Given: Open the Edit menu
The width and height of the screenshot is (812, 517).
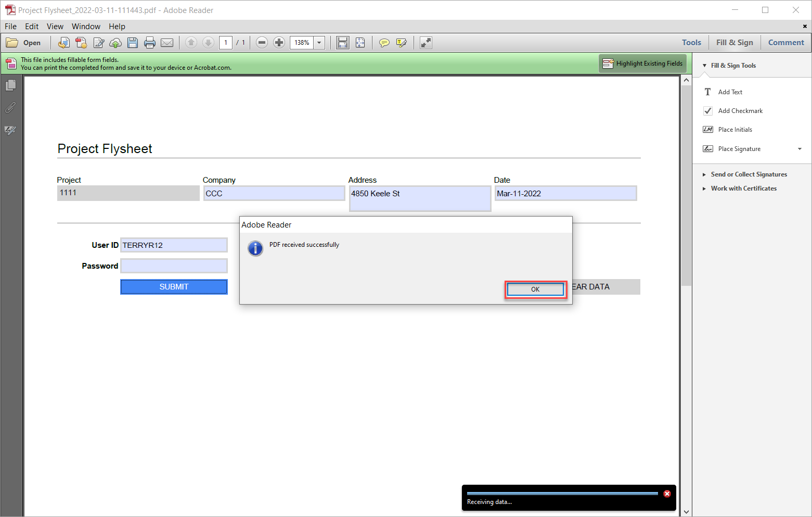Looking at the screenshot, I should [x=32, y=26].
